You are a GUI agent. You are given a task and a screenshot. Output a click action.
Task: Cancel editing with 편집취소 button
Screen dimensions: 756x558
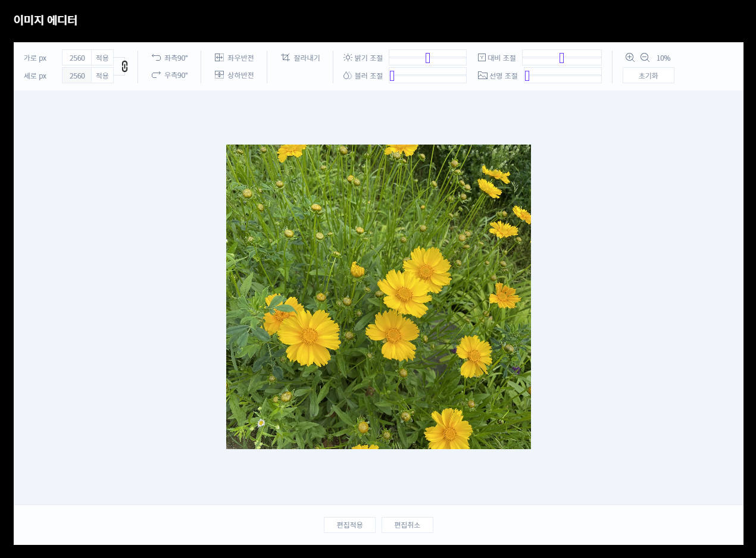pos(407,525)
